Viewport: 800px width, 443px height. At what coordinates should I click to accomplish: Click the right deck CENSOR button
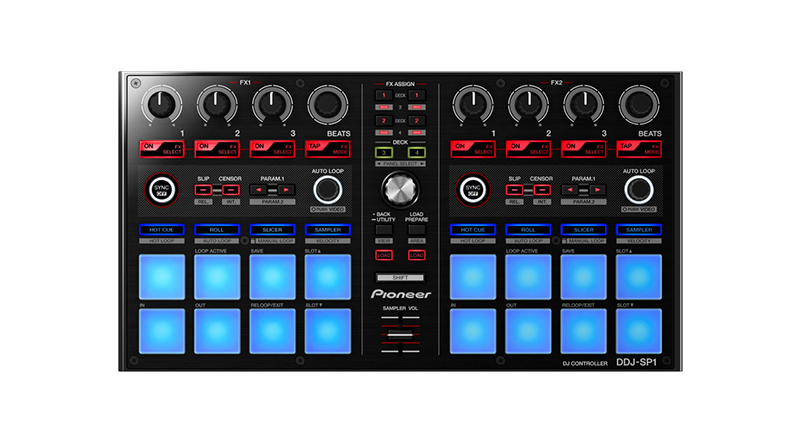pyautogui.click(x=542, y=190)
